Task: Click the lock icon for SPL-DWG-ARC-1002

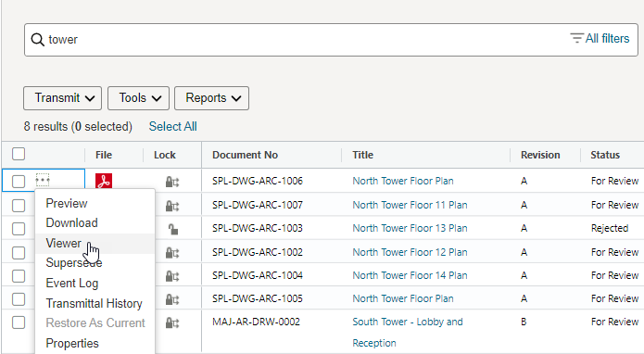Action: pos(172,253)
